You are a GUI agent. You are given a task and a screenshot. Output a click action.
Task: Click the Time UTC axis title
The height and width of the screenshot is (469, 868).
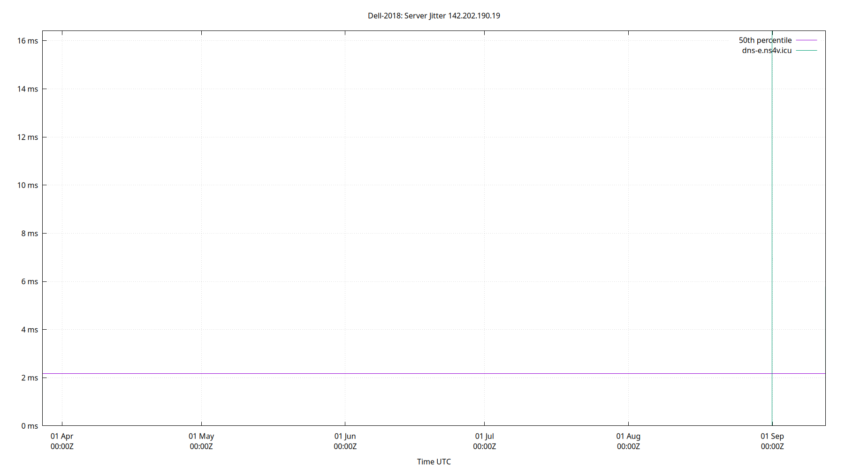(x=434, y=461)
